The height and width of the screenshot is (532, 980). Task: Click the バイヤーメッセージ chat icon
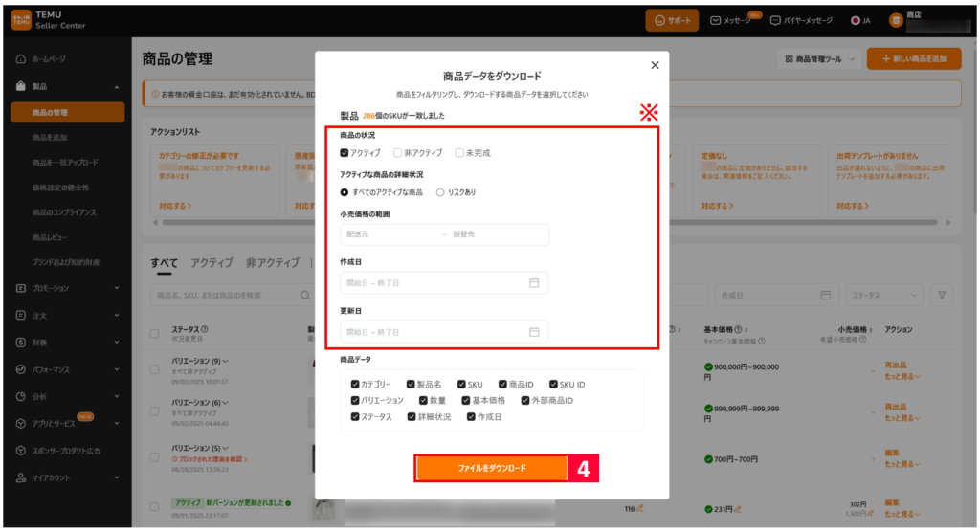tap(775, 21)
